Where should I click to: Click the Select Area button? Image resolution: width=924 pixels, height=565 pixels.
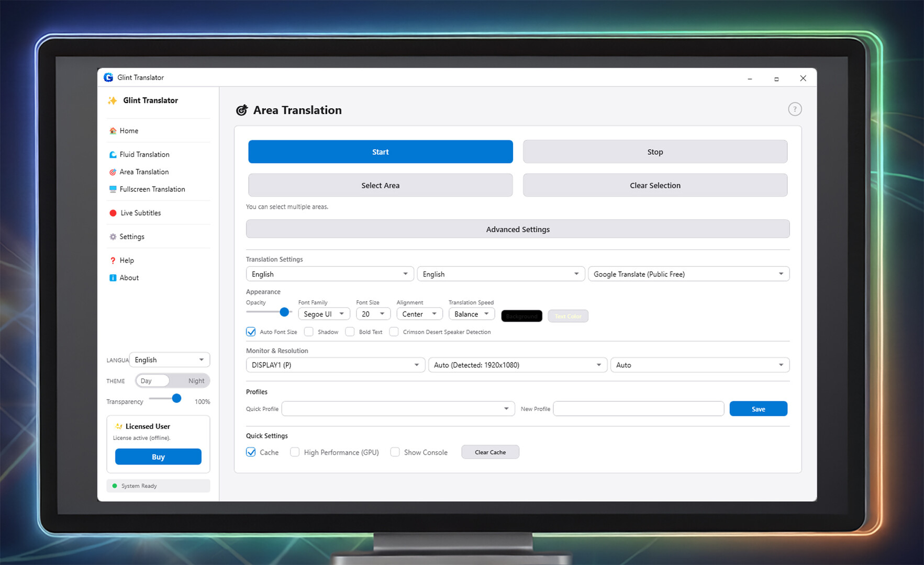(x=381, y=185)
